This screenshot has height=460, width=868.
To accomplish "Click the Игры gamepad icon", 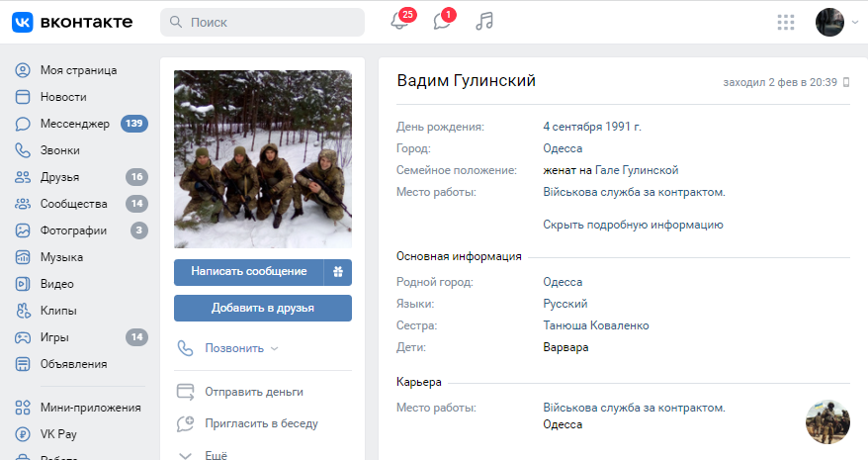I will tap(23, 337).
